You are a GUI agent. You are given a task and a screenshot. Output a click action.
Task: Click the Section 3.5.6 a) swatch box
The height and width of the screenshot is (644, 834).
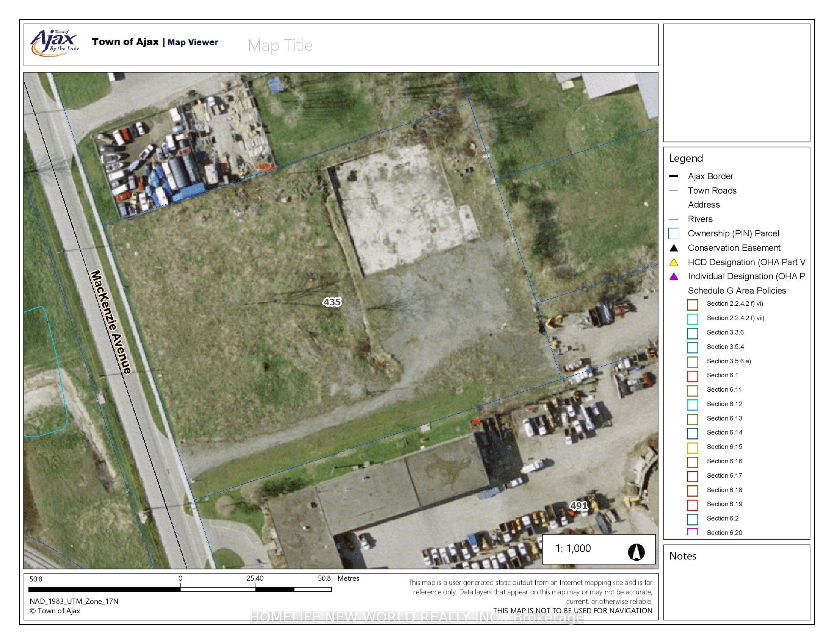tap(692, 362)
